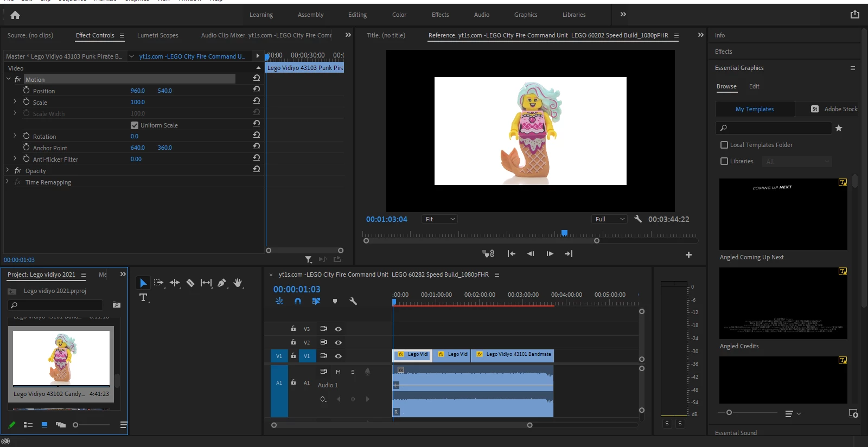Step forward one frame in monitor

[x=550, y=253]
